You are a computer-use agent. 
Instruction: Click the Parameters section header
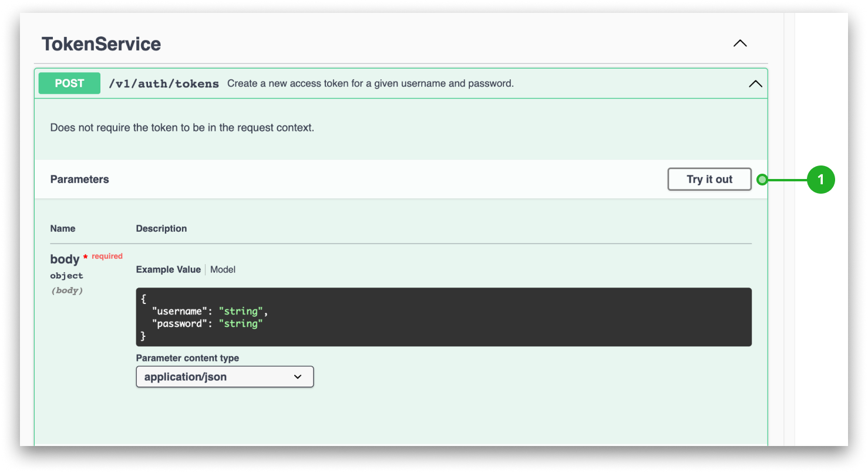(x=79, y=179)
